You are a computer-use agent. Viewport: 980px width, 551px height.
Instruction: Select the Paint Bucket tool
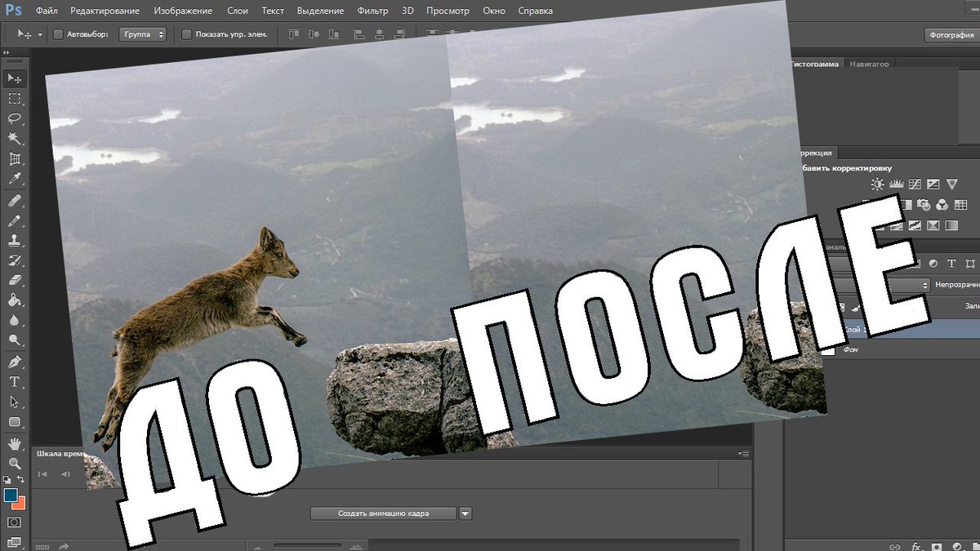tap(15, 300)
